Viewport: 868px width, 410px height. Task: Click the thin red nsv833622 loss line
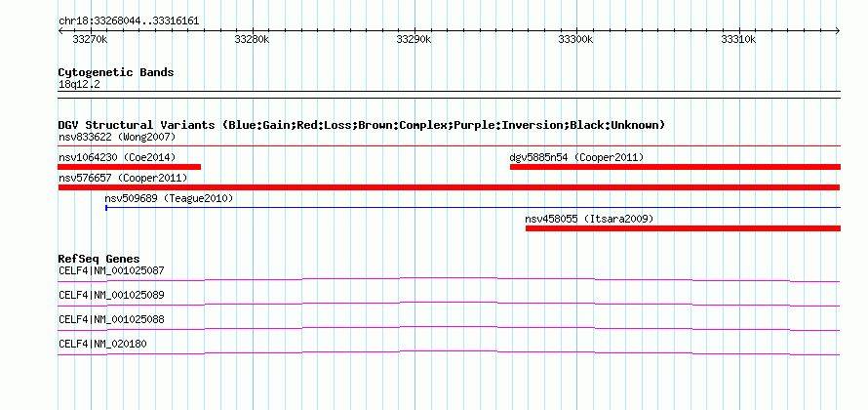449,145
